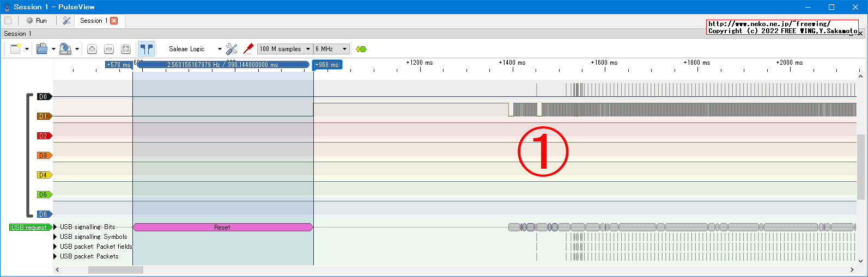Open settings icon next to Run
The height and width of the screenshot is (277, 868).
pyautogui.click(x=66, y=21)
